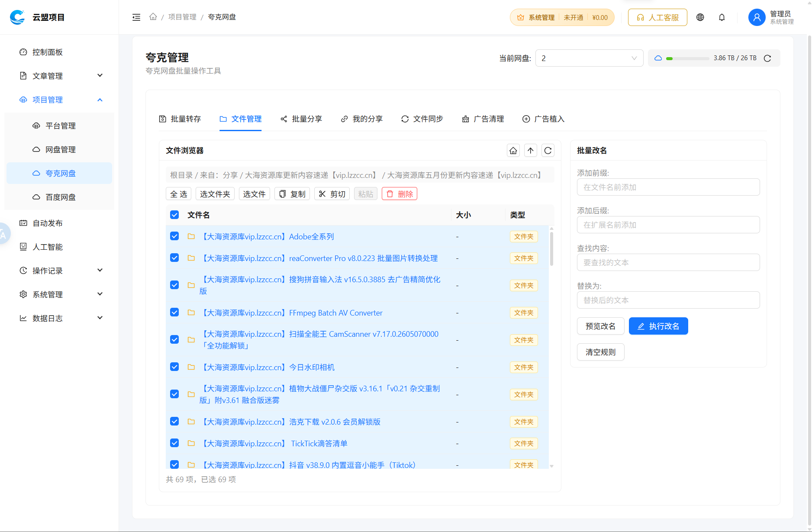Uncheck the Adobe全系列 row checkbox
The height and width of the screenshot is (532, 812).
pos(174,236)
